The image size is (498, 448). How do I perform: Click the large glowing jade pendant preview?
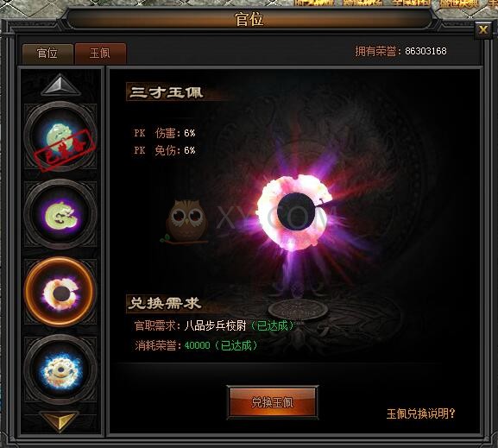point(296,211)
